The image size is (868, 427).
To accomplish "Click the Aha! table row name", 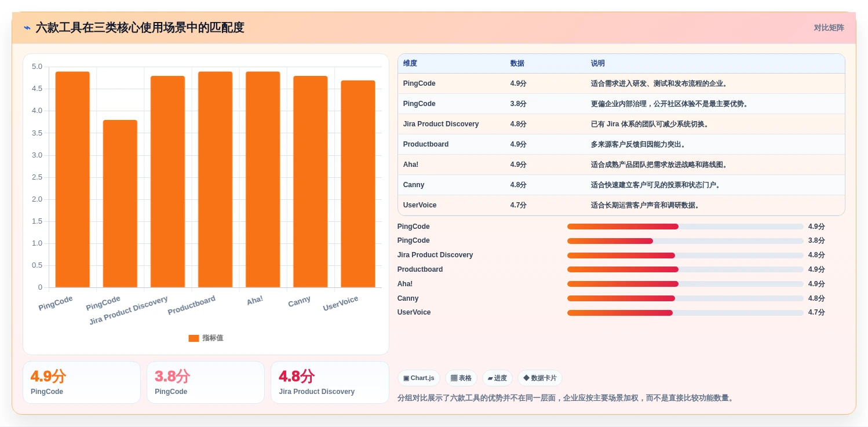I will pyautogui.click(x=411, y=165).
